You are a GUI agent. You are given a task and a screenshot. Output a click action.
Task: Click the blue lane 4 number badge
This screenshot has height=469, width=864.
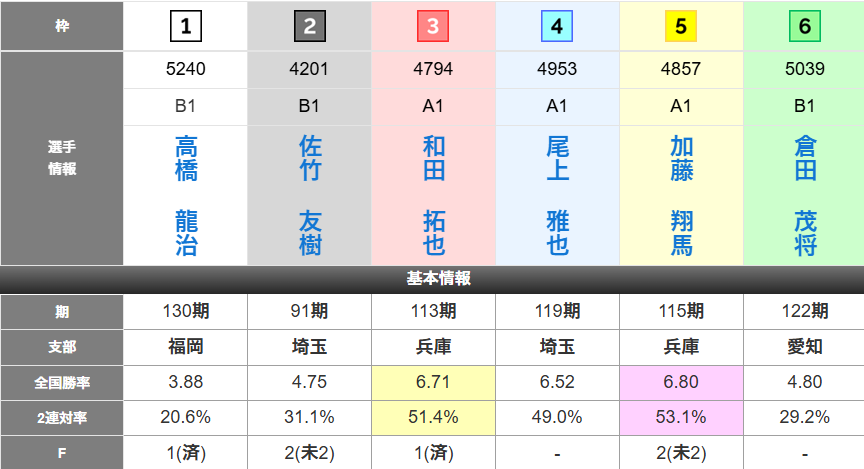pyautogui.click(x=557, y=27)
